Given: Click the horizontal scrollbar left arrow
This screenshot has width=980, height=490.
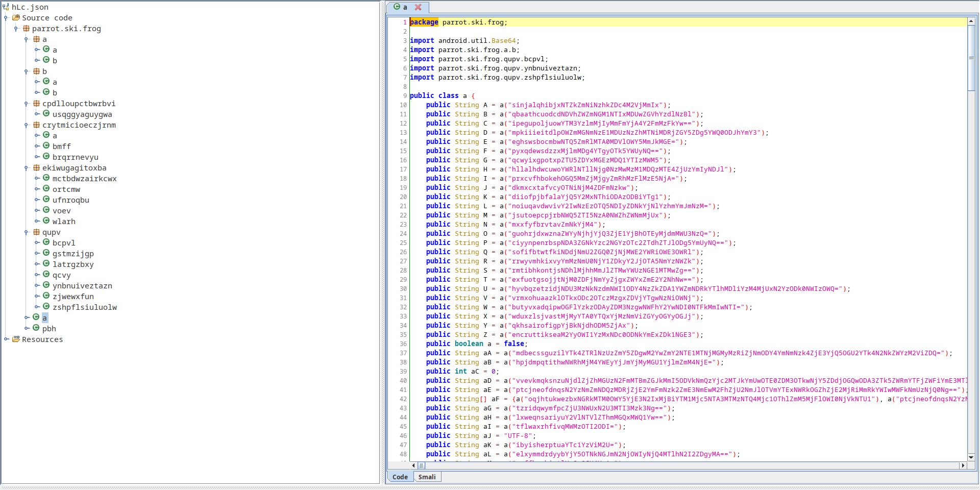Looking at the screenshot, I should pyautogui.click(x=413, y=465).
